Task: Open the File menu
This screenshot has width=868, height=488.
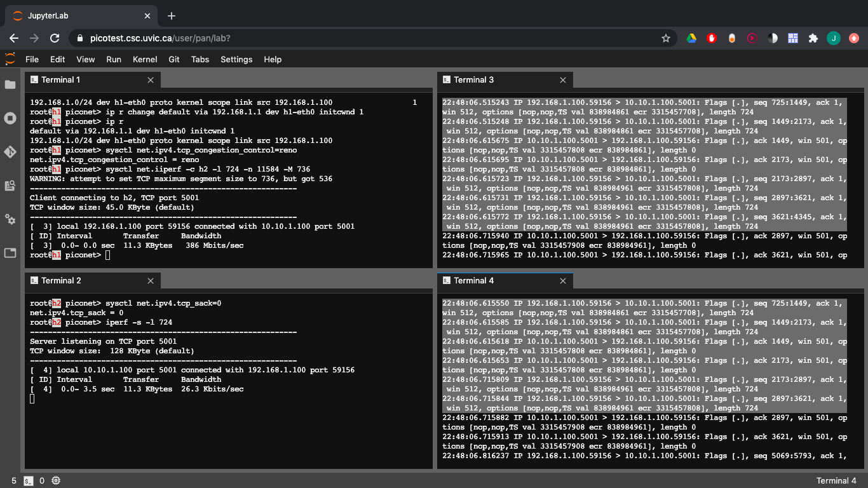Action: (x=32, y=59)
